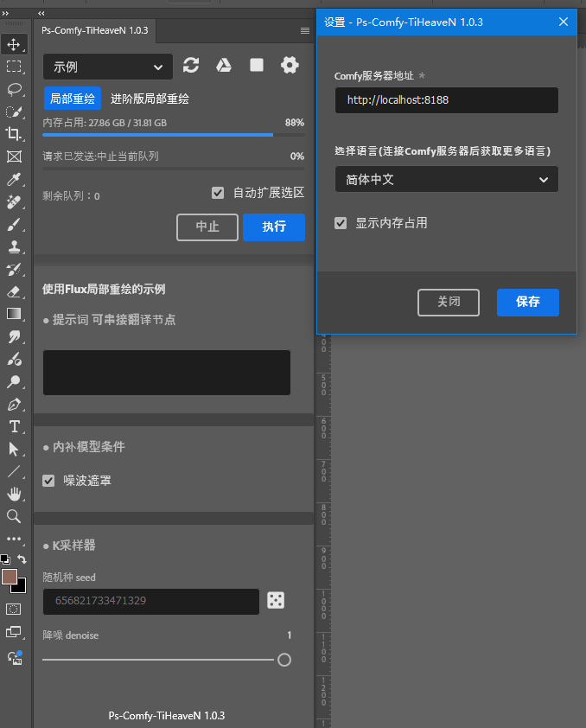586x728 pixels.
Task: Toggle Quick Mask mode
Action: 14,610
